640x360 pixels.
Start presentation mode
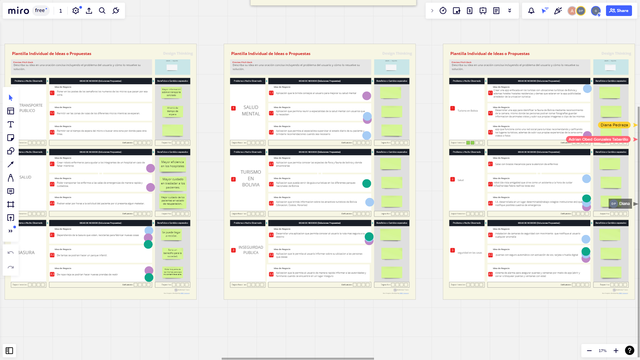[483, 11]
